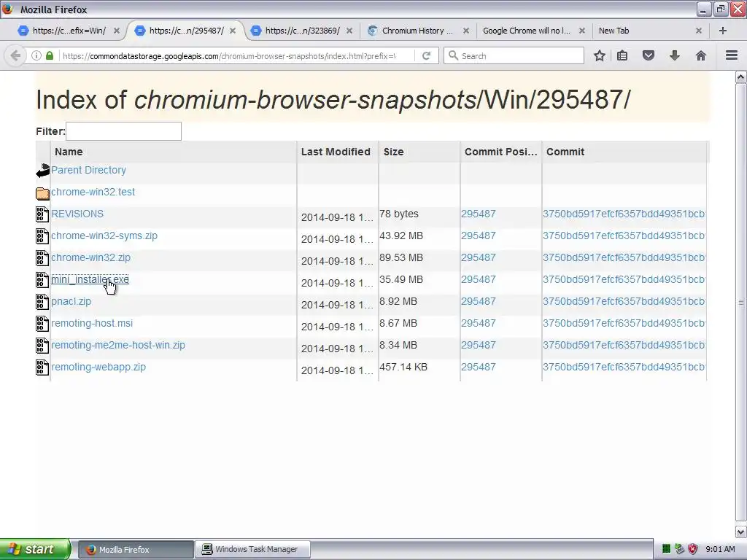Bookmark this page with the star icon
Screen dimensions: 747x560
click(600, 55)
